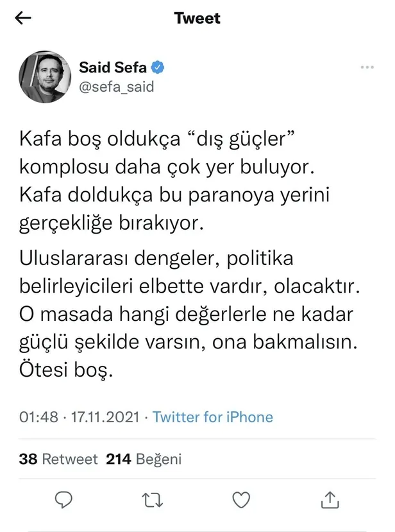
Task: Tap the Tweet header title
Action: click(197, 19)
